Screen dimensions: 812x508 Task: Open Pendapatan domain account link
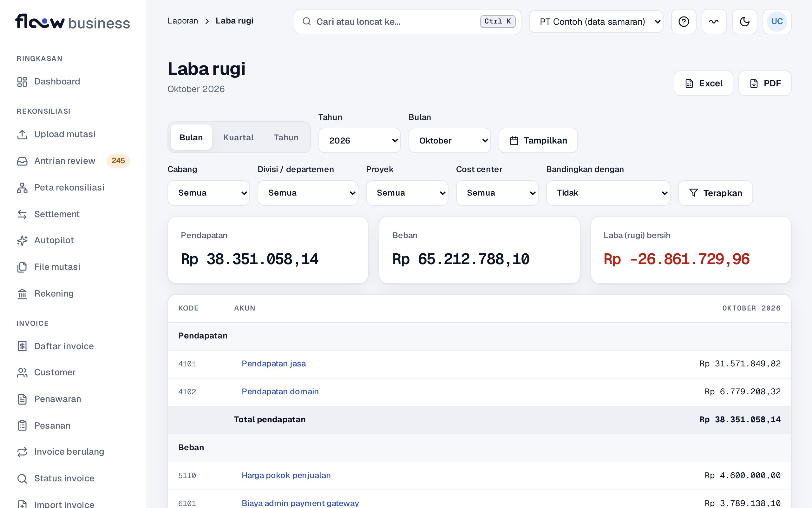(x=280, y=392)
